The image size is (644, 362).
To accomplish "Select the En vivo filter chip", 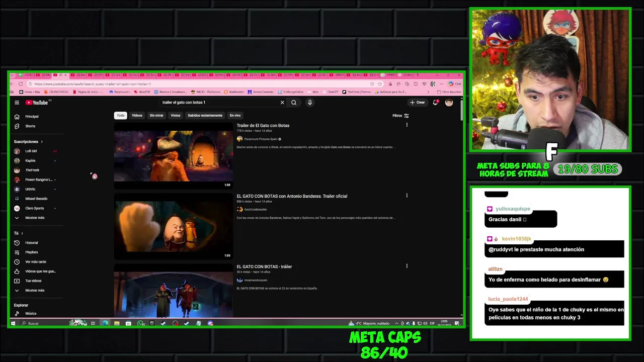I will [235, 116].
